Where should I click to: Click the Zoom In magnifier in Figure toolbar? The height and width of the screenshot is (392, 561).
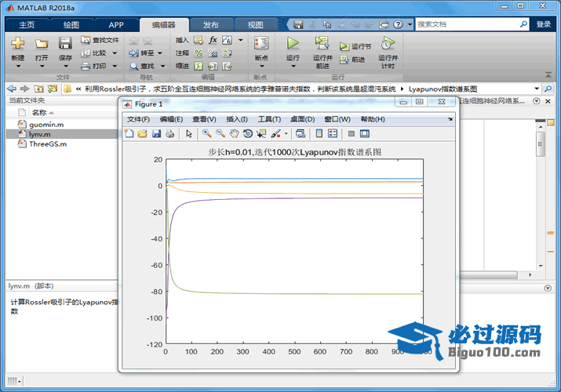[207, 134]
